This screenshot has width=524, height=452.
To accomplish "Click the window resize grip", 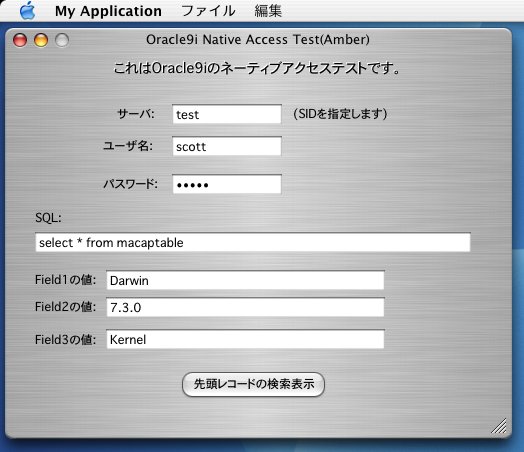I will coord(499,426).
